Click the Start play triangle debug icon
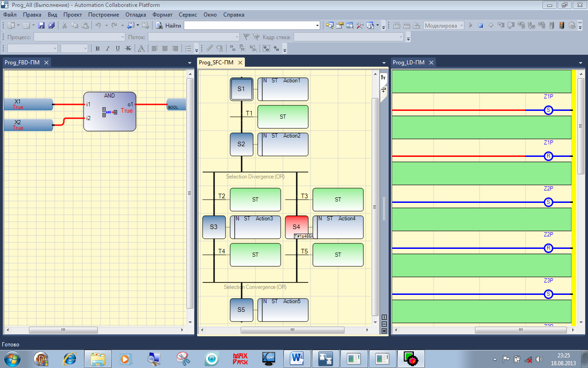 [471, 26]
